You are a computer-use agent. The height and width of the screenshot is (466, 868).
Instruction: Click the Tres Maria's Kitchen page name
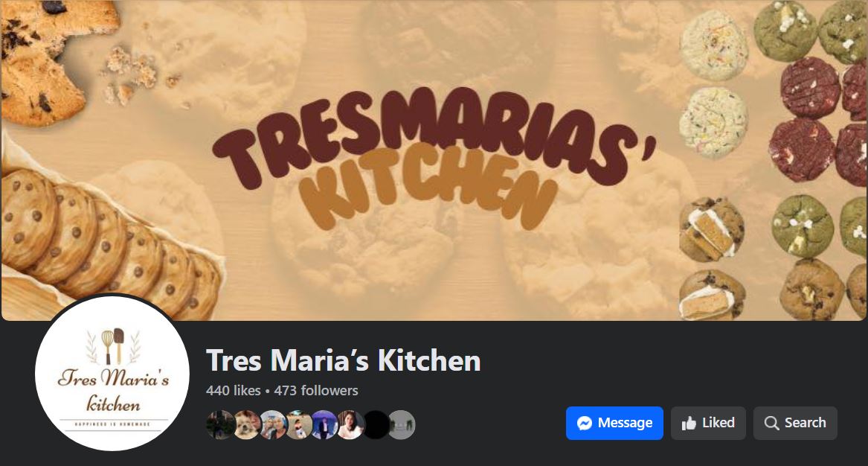click(x=343, y=360)
